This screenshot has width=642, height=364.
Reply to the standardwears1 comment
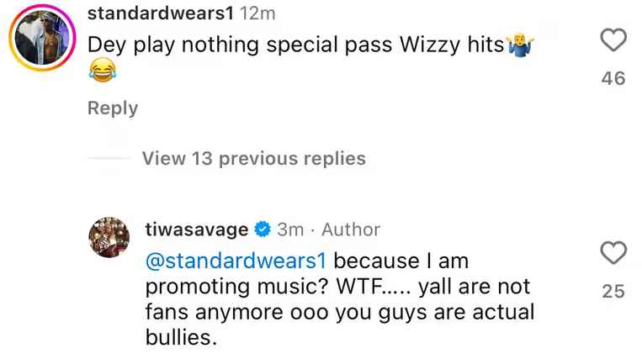113,108
